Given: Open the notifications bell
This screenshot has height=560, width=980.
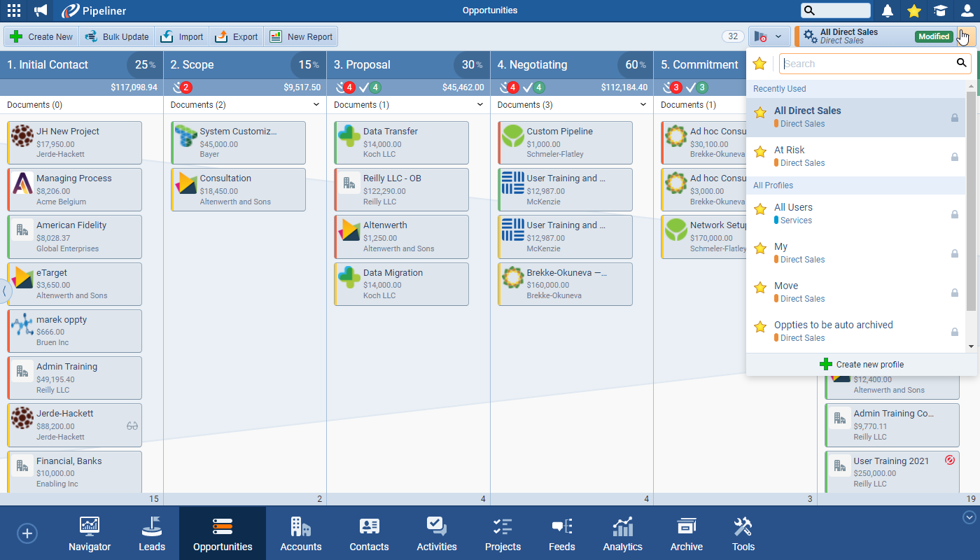Looking at the screenshot, I should [x=888, y=10].
